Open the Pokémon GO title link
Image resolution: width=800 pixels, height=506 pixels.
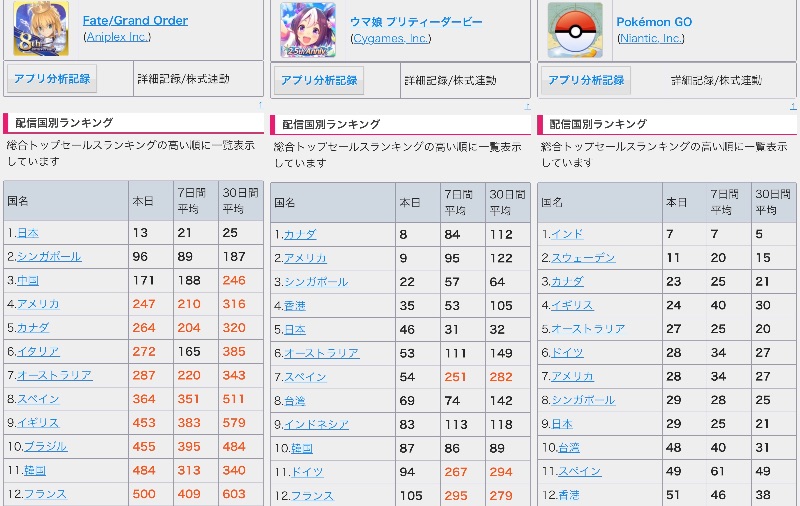coord(654,22)
